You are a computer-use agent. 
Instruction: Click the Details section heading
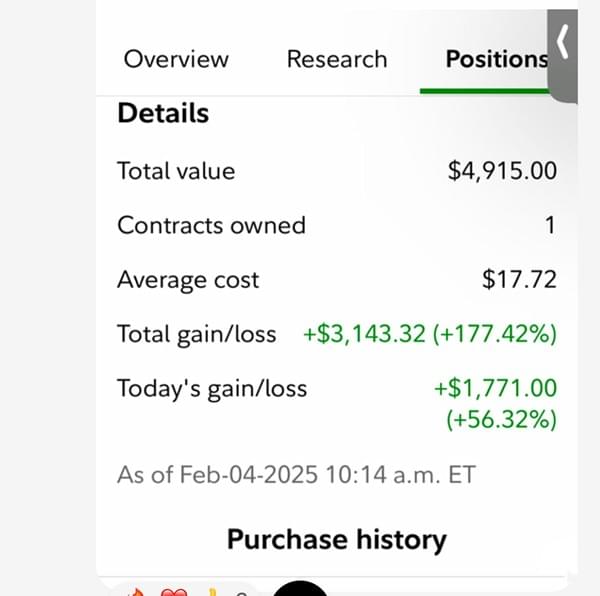click(x=163, y=113)
